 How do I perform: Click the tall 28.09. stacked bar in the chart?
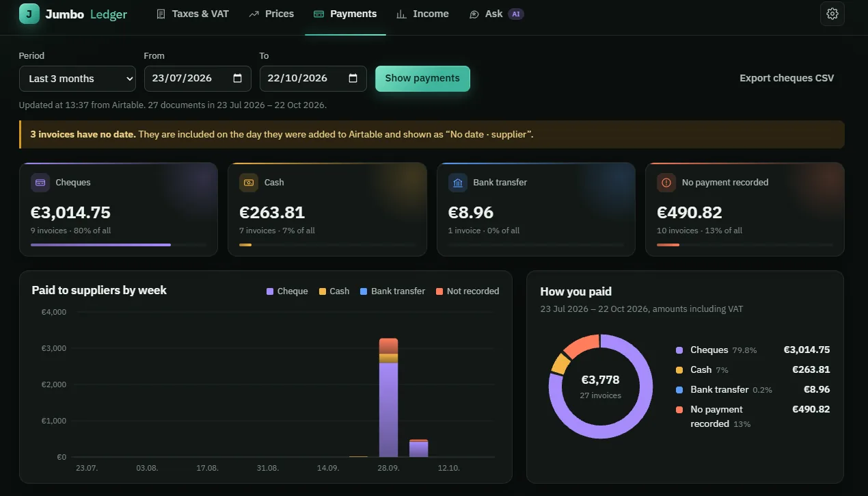click(388, 397)
